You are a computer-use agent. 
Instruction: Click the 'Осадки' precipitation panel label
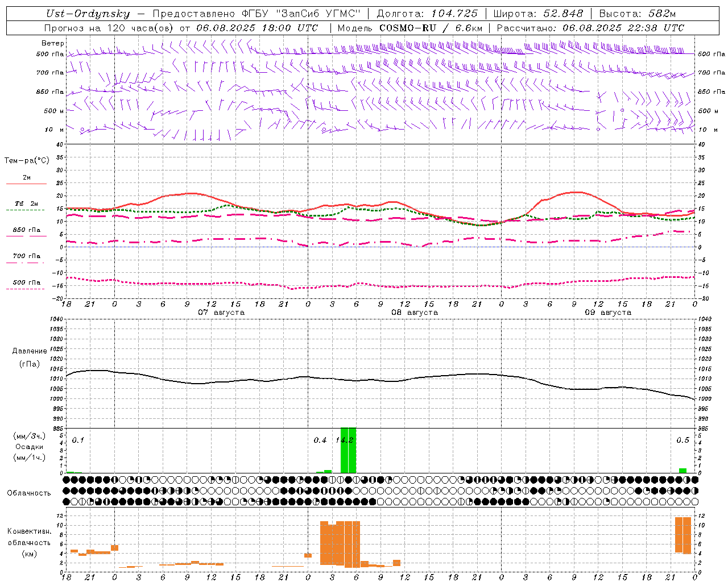coord(30,447)
